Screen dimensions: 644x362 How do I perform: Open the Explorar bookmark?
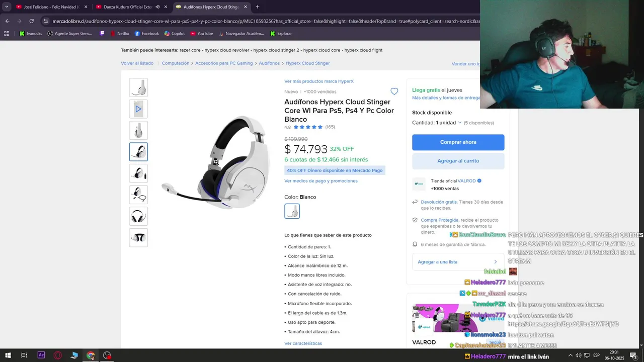pos(281,34)
